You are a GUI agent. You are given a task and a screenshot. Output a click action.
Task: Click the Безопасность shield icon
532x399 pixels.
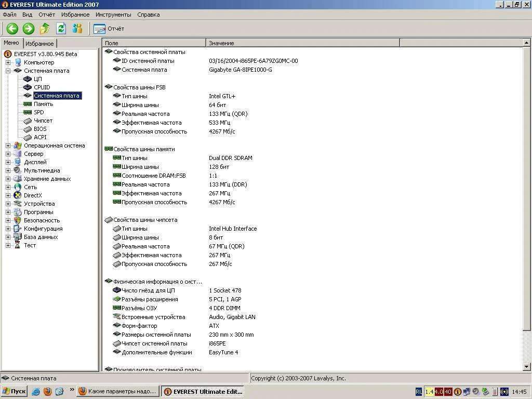(18, 220)
